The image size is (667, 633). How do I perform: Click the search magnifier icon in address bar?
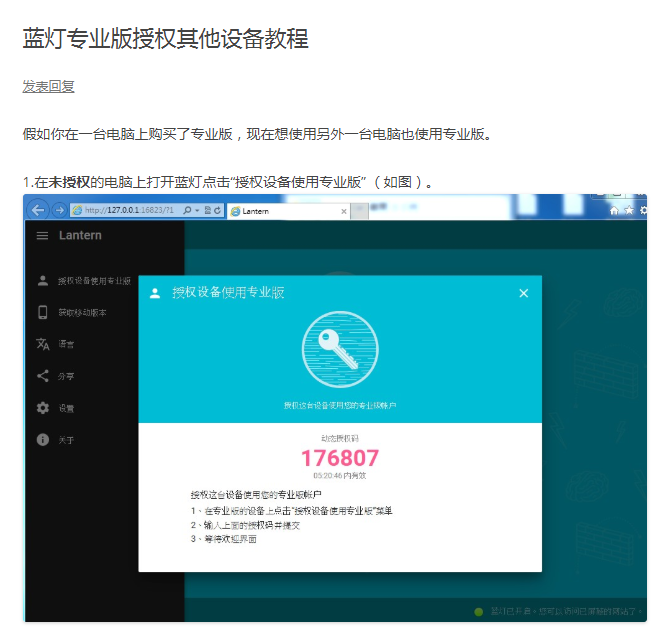pyautogui.click(x=187, y=210)
